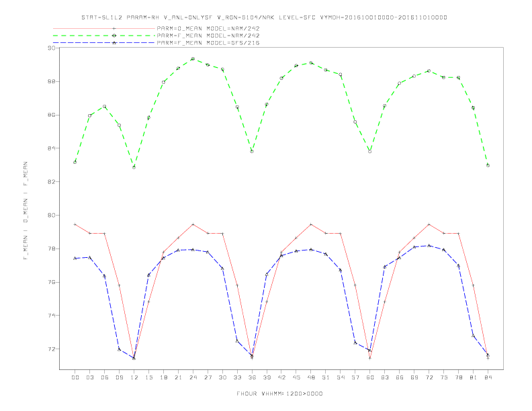Image resolution: width=532 pixels, height=411 pixels.
Task: Select legend entry PARM=F_MEAN MODEL=NAM/242
Action: (x=208, y=36)
